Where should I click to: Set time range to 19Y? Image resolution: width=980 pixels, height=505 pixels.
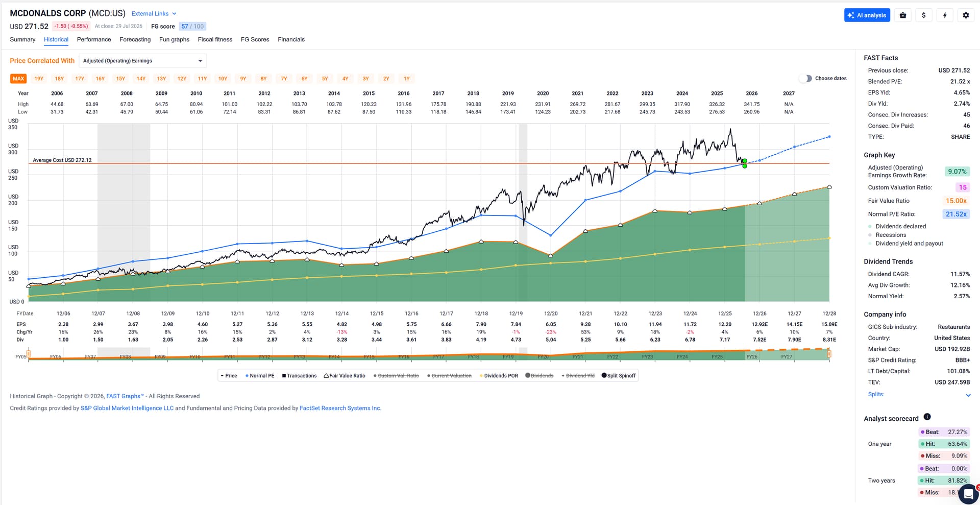click(39, 79)
